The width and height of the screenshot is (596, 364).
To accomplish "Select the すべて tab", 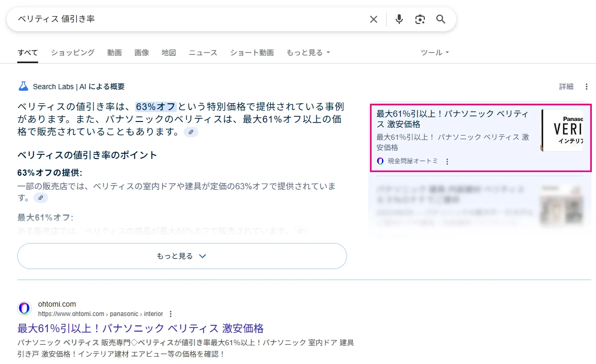I will point(28,53).
